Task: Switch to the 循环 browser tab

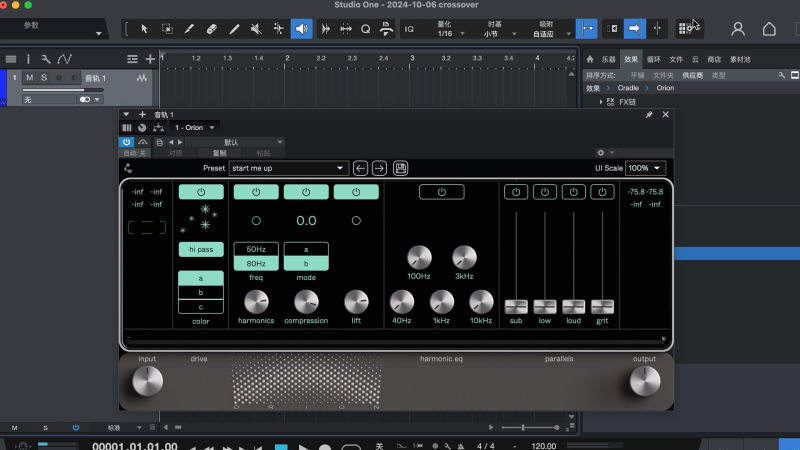Action: coord(654,59)
